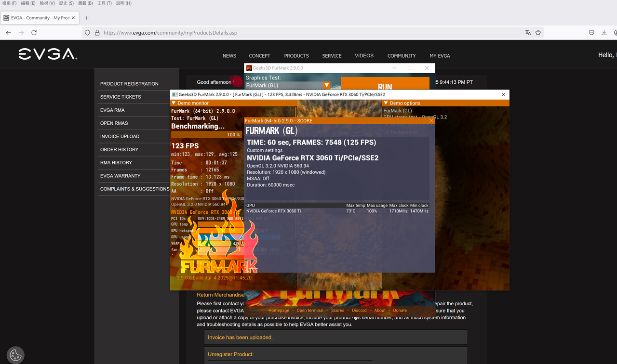Click the Open terminal link

click(310, 311)
